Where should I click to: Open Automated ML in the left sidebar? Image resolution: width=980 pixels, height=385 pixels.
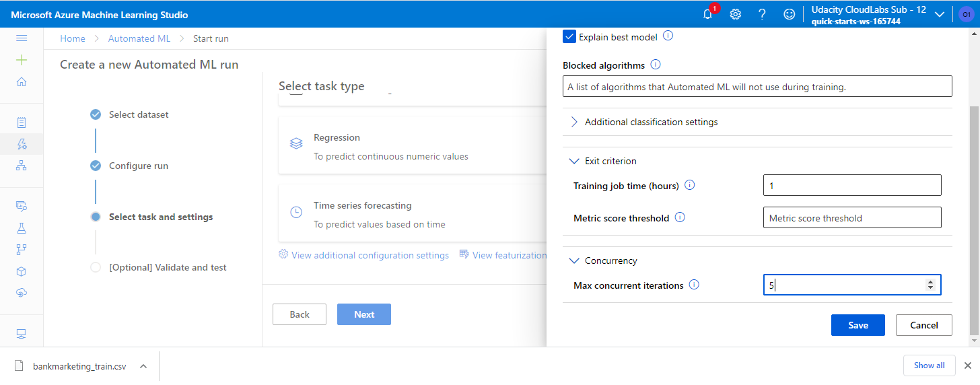tap(22, 143)
